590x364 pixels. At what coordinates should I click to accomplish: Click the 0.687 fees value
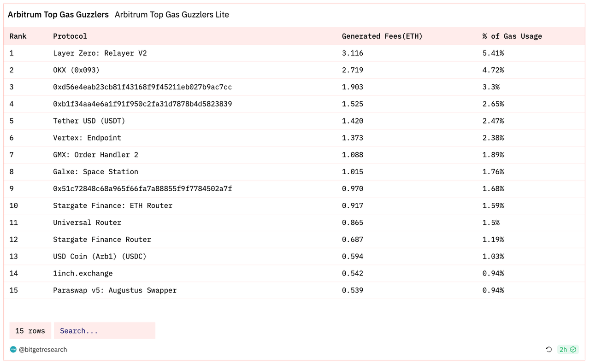(353, 240)
